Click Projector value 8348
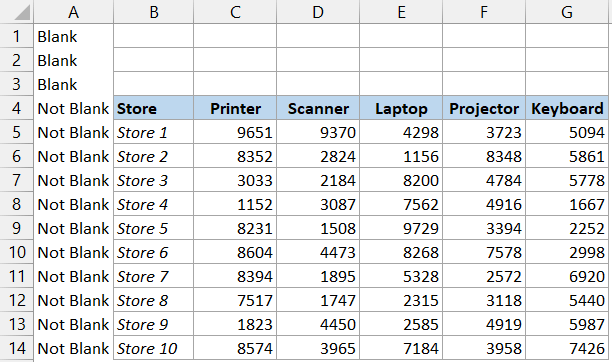This screenshot has width=612, height=362. click(484, 156)
